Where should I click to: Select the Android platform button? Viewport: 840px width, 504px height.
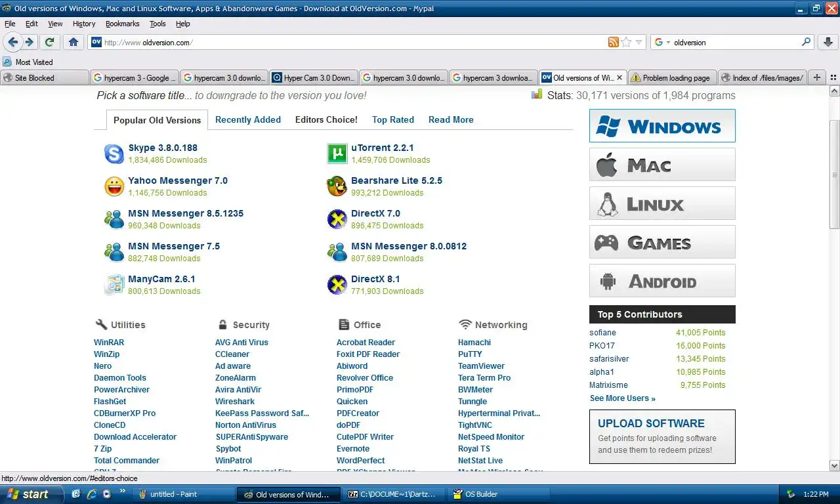pyautogui.click(x=662, y=280)
